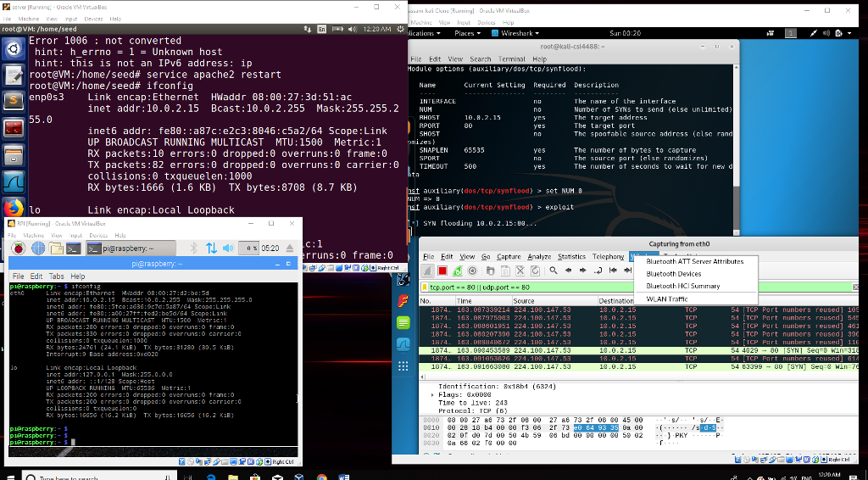Open a capture file in Wireshark toolbar
The height and width of the screenshot is (480, 868).
click(x=491, y=271)
